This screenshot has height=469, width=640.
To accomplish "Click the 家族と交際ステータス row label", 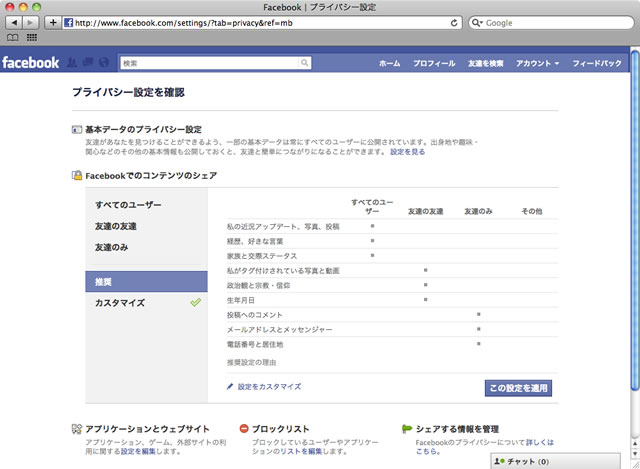I will [x=262, y=256].
